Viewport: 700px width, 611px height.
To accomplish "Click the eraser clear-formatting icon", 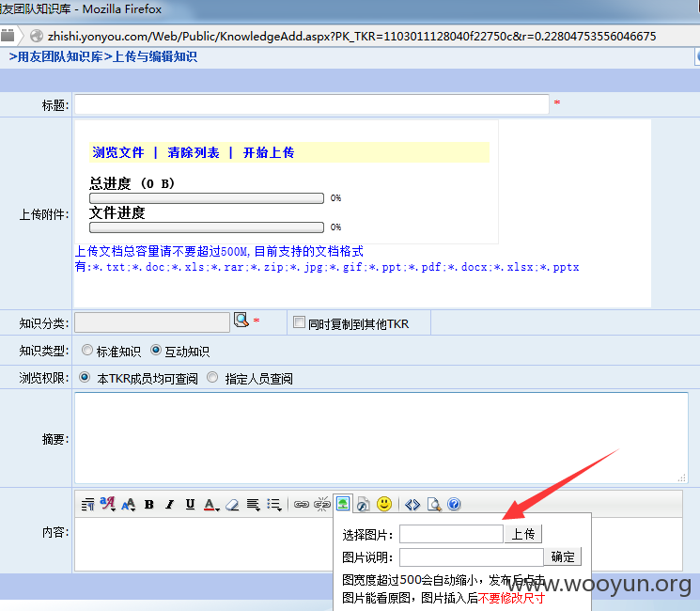I will coord(232,505).
